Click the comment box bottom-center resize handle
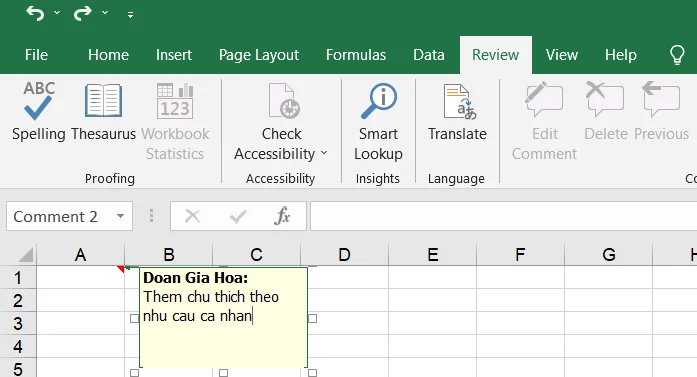Viewport: 697px width, 377px height. 224,373
